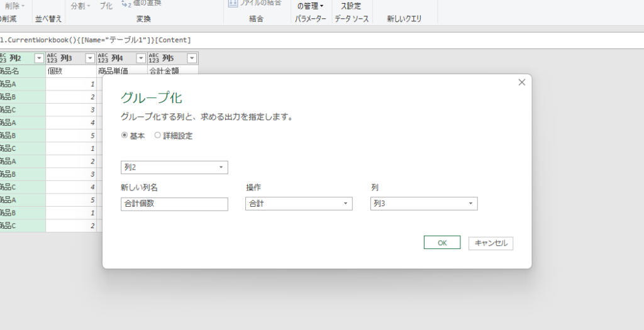This screenshot has height=330, width=644.
Task: Click the data type icon of 列4
Action: 103,58
